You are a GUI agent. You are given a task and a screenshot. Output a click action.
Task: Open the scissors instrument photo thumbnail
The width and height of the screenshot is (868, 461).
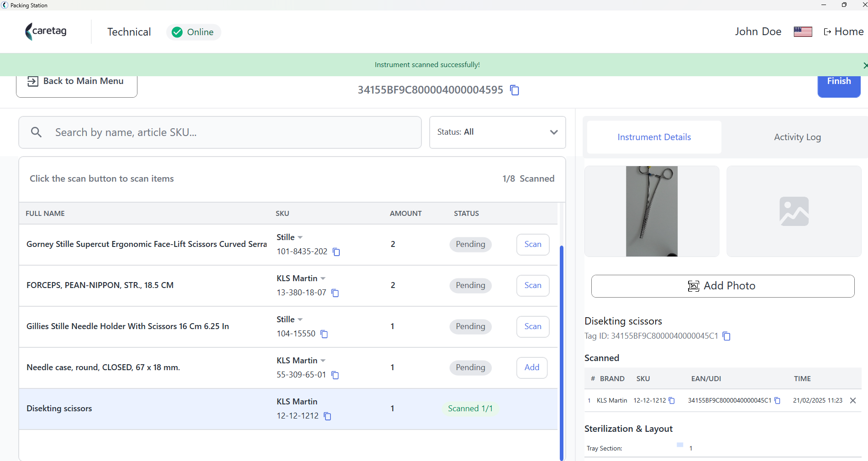(652, 211)
